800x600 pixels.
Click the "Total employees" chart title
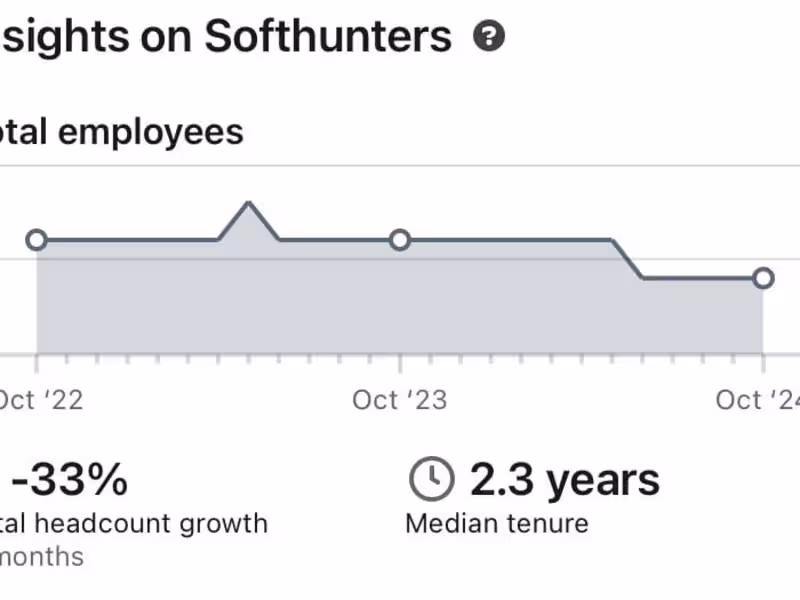click(x=122, y=131)
